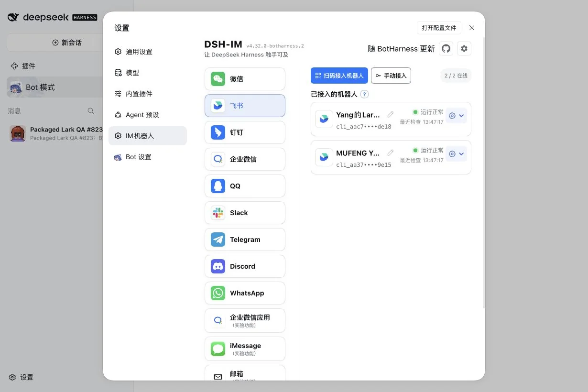This screenshot has width=588, height=392.
Task: Open 设置 at sidebar bottom
Action: click(22, 377)
